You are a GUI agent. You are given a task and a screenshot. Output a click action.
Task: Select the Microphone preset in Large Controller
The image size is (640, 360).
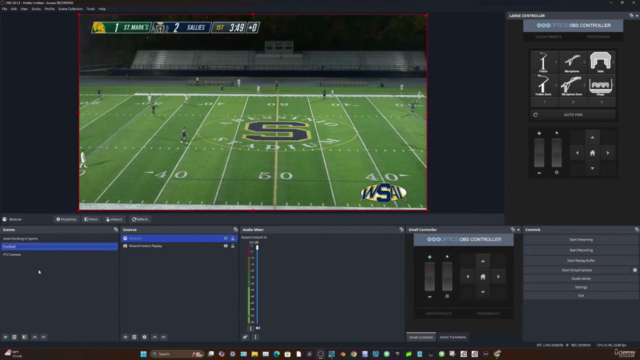tap(572, 62)
